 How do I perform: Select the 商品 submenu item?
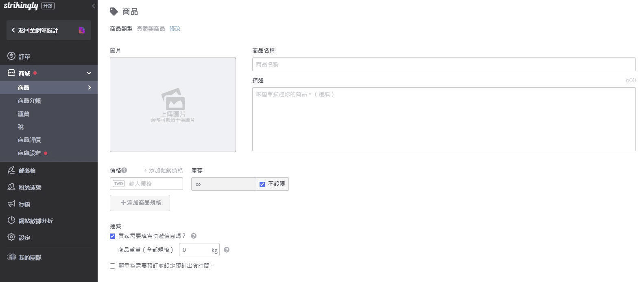point(49,88)
